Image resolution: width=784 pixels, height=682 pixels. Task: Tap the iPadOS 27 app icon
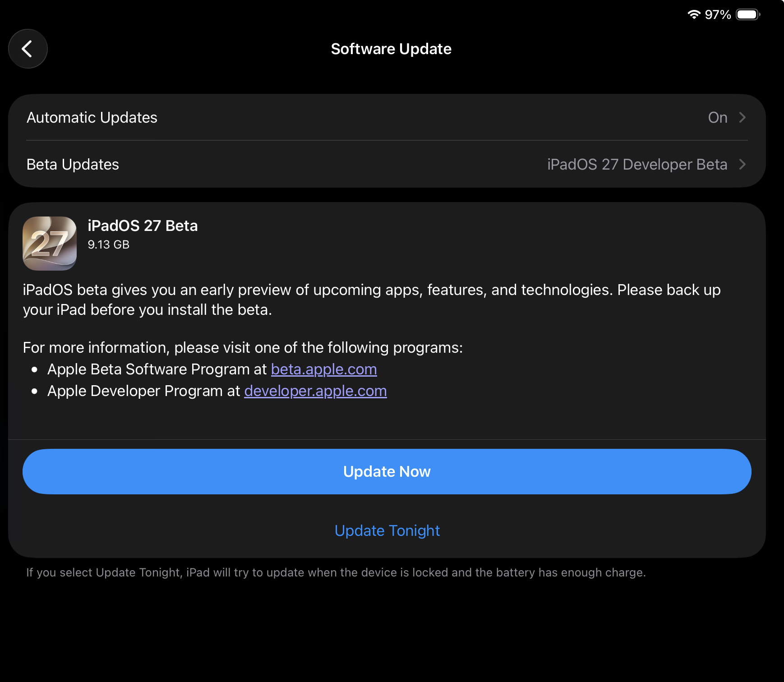pyautogui.click(x=50, y=244)
